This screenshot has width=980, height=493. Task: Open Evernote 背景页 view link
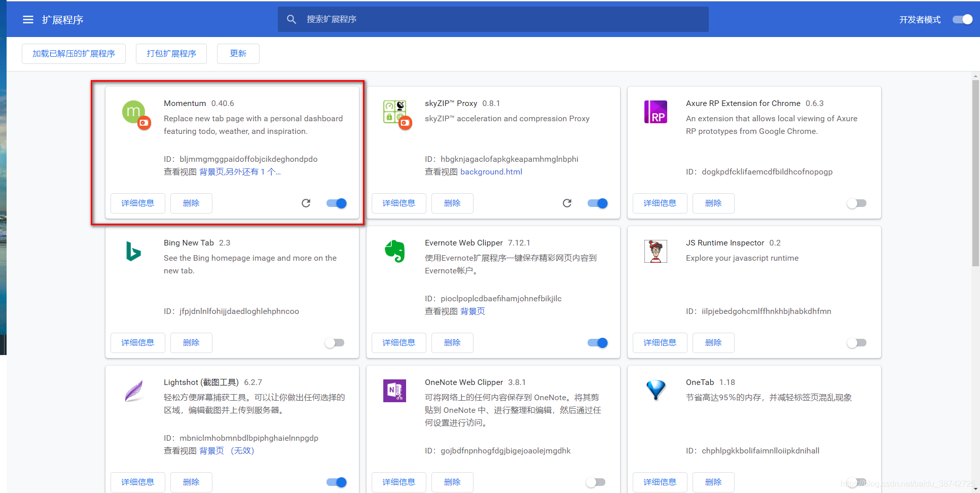(x=473, y=311)
